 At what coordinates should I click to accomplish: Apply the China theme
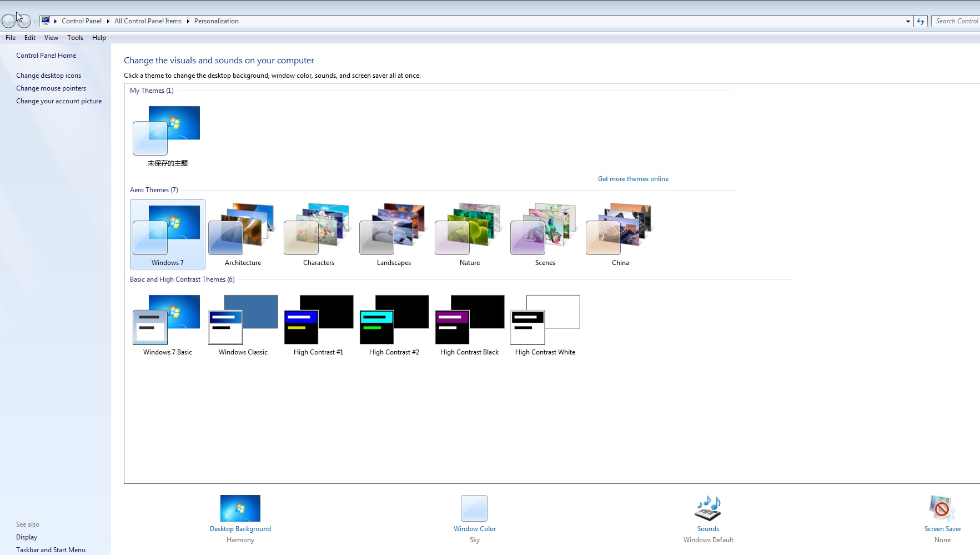(620, 234)
